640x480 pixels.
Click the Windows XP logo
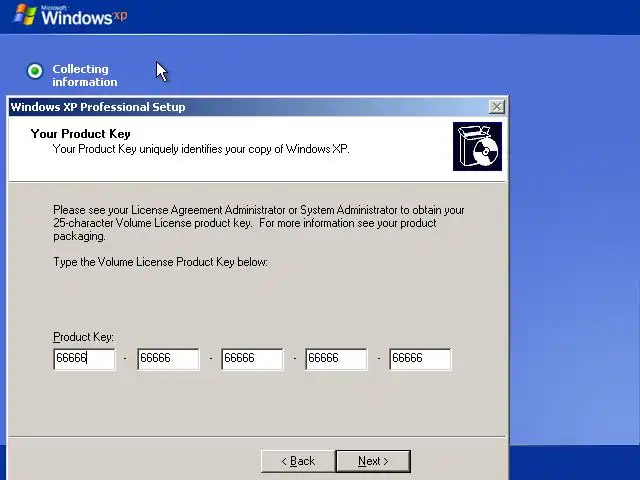point(70,15)
